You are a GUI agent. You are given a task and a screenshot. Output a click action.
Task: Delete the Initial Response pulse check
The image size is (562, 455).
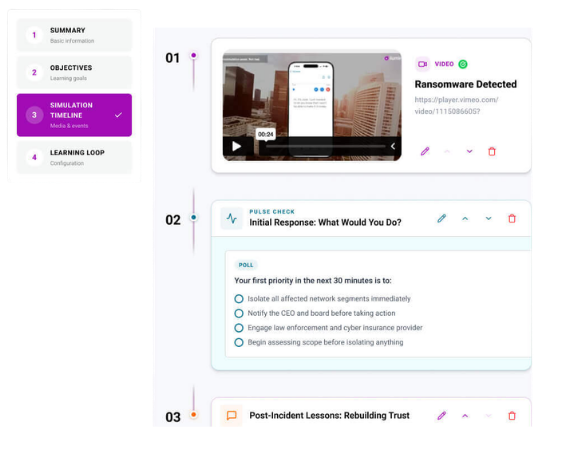click(512, 218)
